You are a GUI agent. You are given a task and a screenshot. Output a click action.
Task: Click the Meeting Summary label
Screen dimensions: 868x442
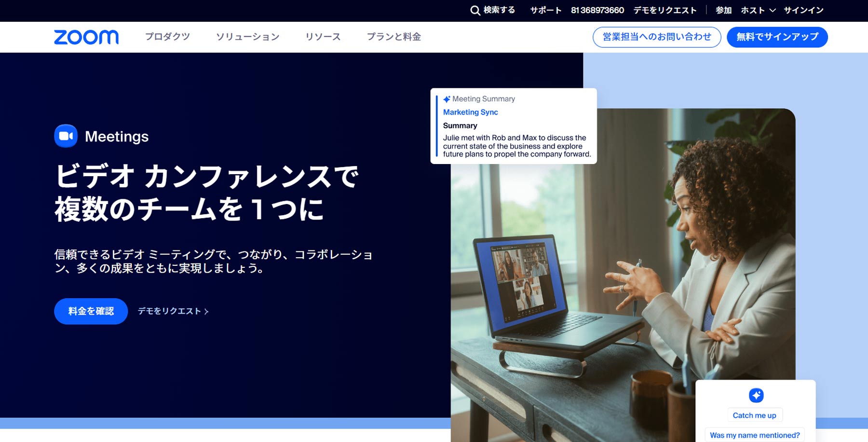click(x=484, y=99)
